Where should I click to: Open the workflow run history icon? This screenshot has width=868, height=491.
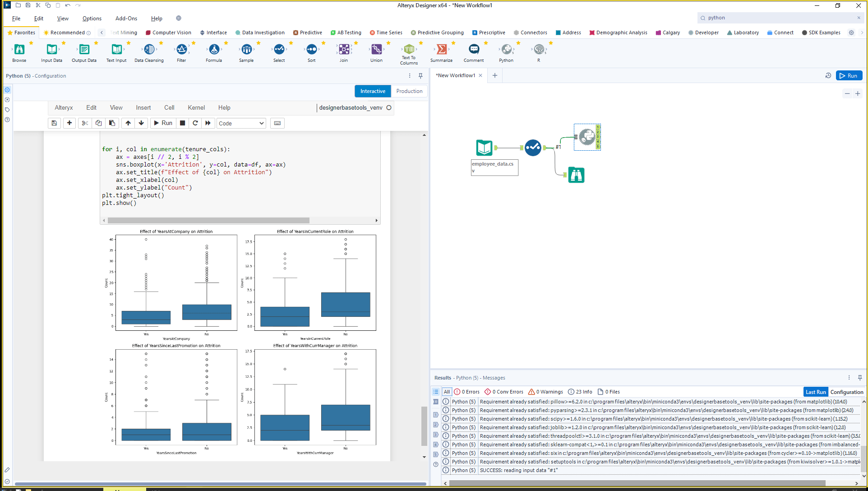coord(828,76)
